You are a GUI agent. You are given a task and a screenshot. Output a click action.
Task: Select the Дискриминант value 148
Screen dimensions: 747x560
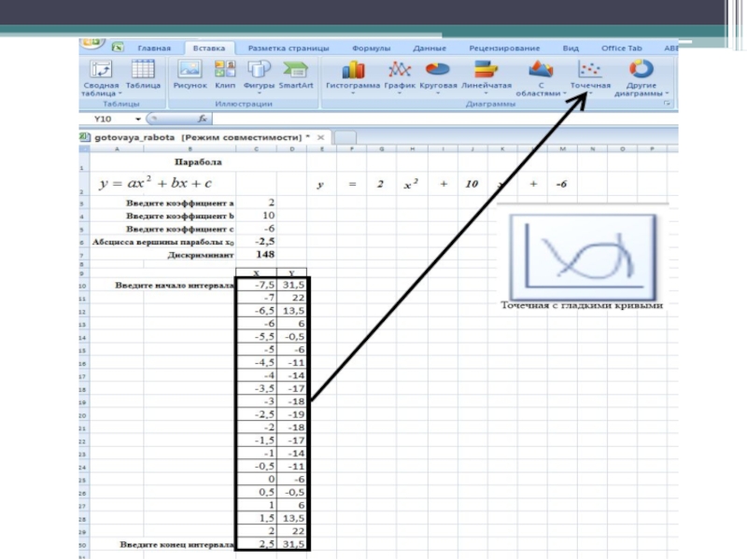point(256,254)
